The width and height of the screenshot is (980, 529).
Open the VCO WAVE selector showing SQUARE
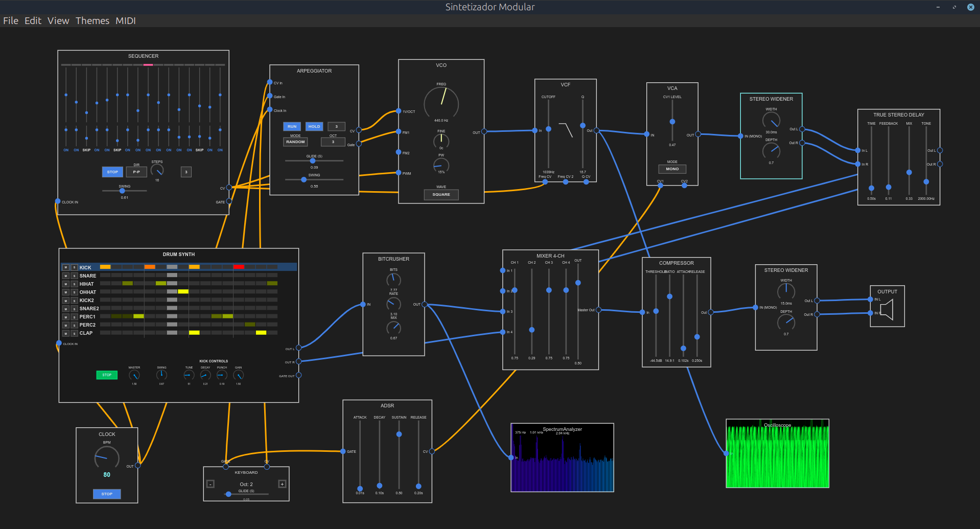(441, 194)
